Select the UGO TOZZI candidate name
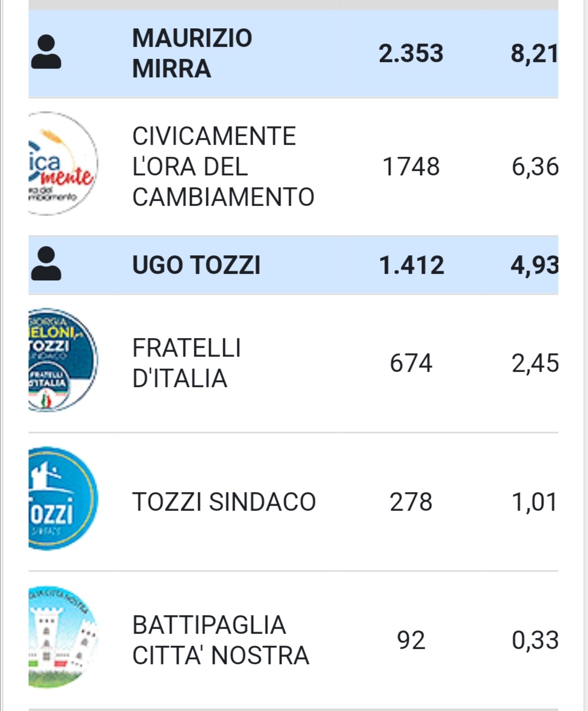The image size is (588, 711). 197,265
